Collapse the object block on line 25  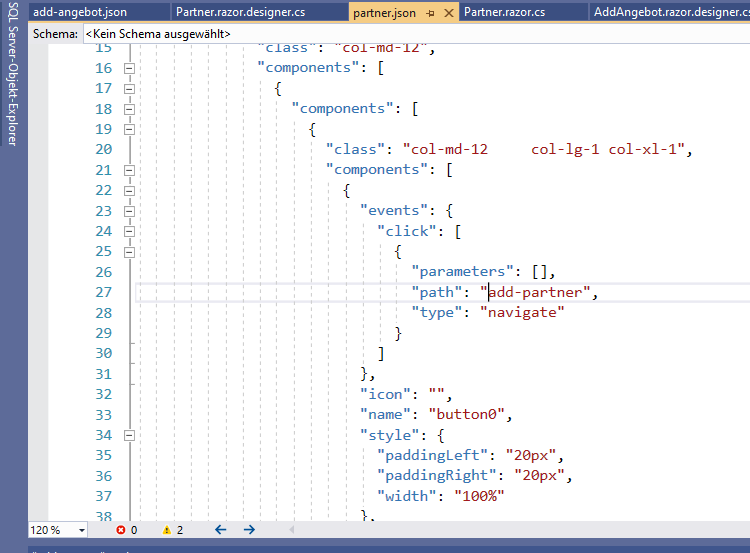(129, 252)
